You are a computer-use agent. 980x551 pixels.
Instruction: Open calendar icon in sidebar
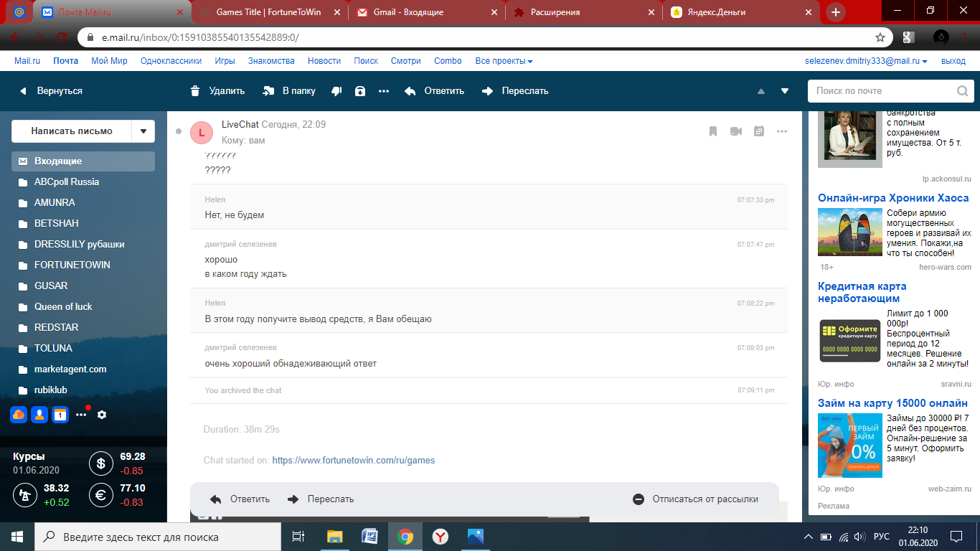[x=60, y=414]
